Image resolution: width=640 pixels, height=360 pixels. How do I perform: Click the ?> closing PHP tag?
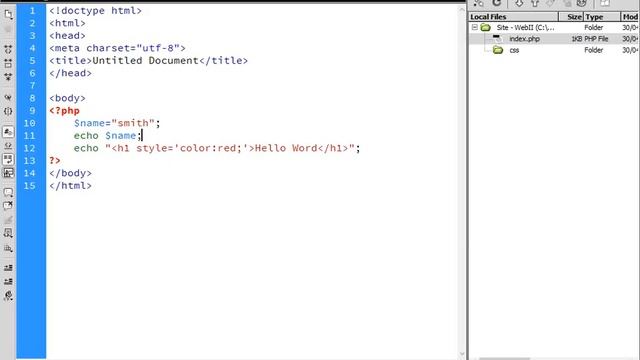pos(55,161)
